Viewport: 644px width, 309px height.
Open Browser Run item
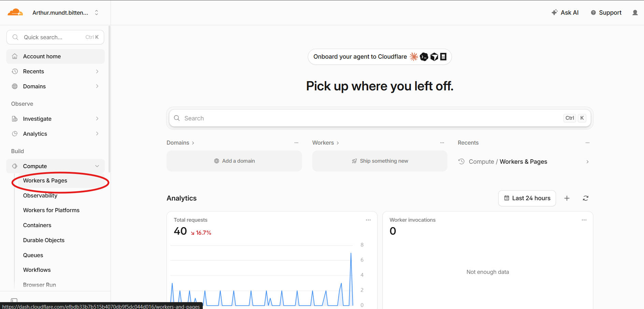click(x=40, y=285)
